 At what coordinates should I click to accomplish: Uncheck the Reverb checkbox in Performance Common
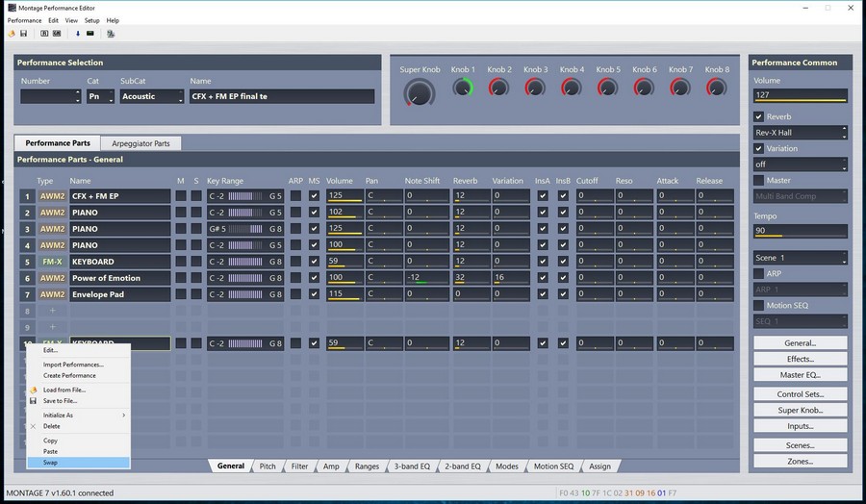coord(758,116)
